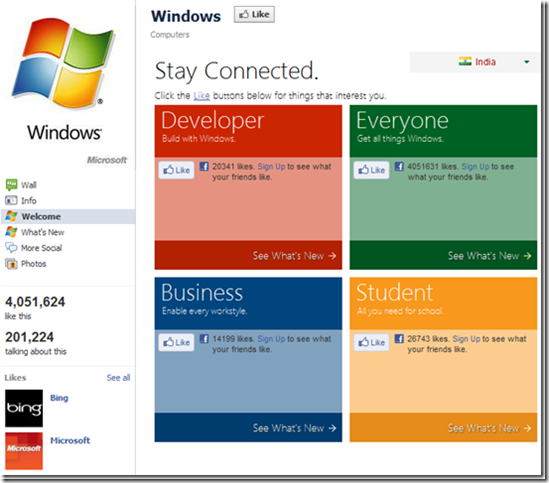Open See What's New for Everyone
Viewport: 549px width, 483px height.
tap(489, 256)
